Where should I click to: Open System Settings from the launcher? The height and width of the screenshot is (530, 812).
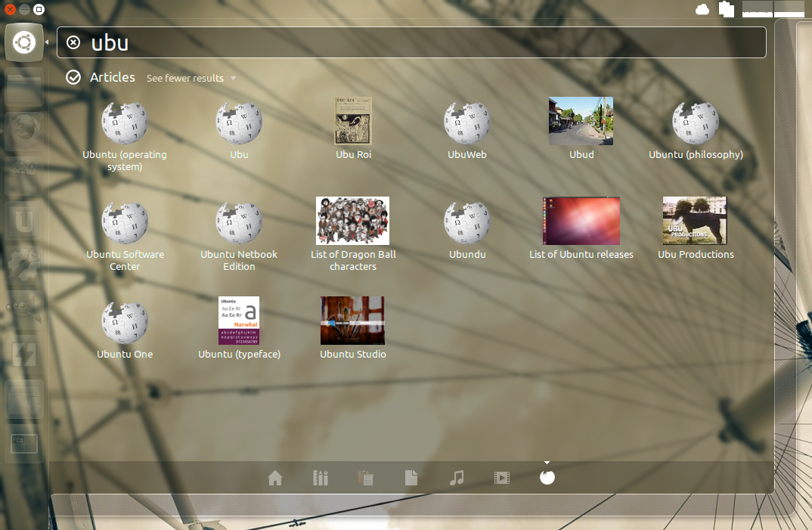coord(24,265)
